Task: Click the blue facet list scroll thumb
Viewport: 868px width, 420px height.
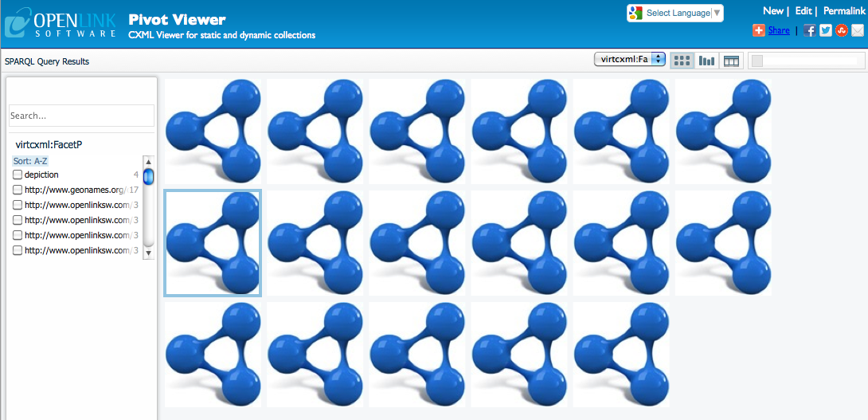Action: (148, 177)
